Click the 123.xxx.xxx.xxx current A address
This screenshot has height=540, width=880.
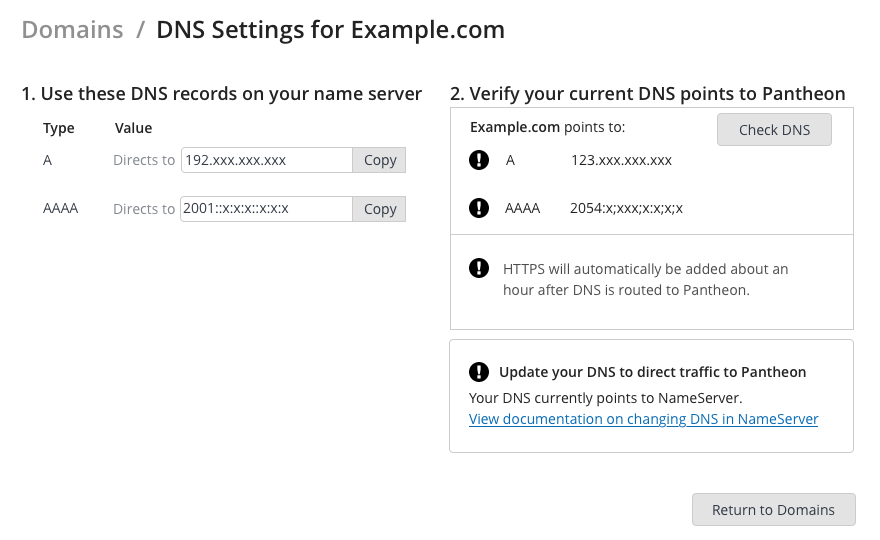click(621, 161)
